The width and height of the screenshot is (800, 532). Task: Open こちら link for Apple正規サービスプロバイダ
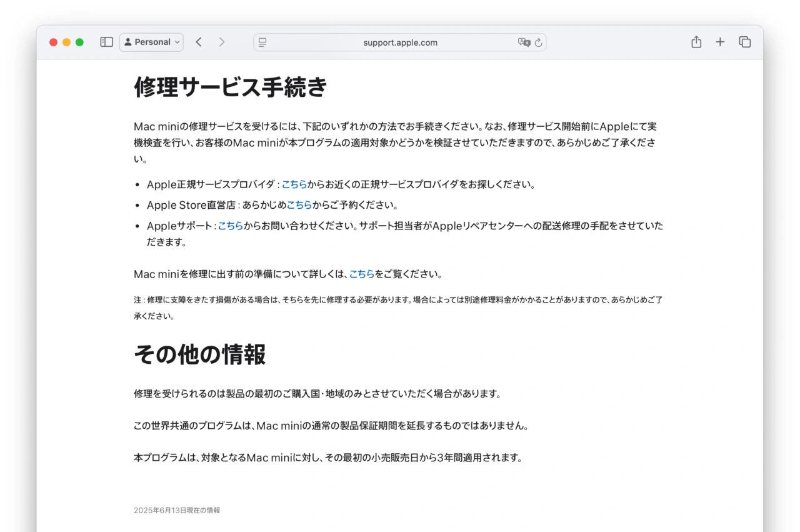point(294,184)
